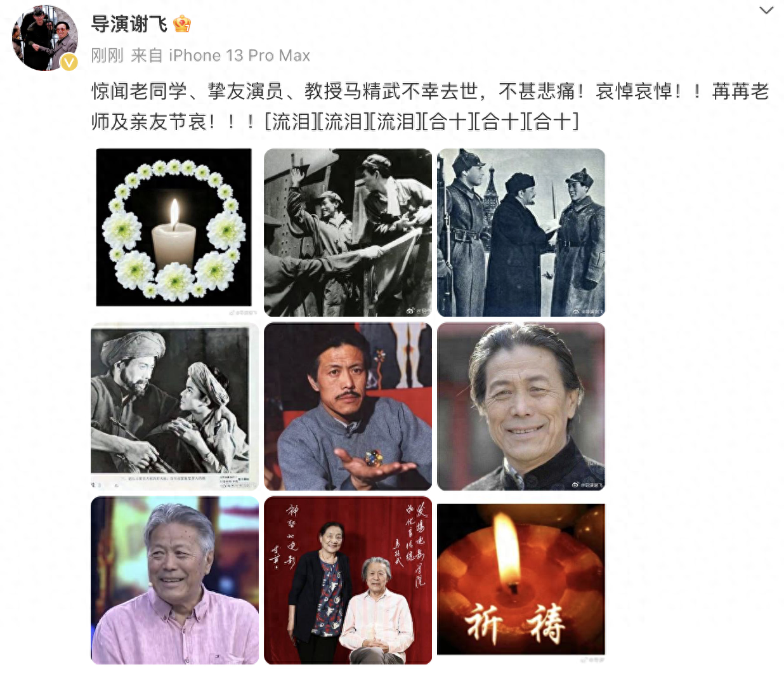This screenshot has height=674, width=784.
Task: View the 祈祷 candle image
Action: click(521, 580)
